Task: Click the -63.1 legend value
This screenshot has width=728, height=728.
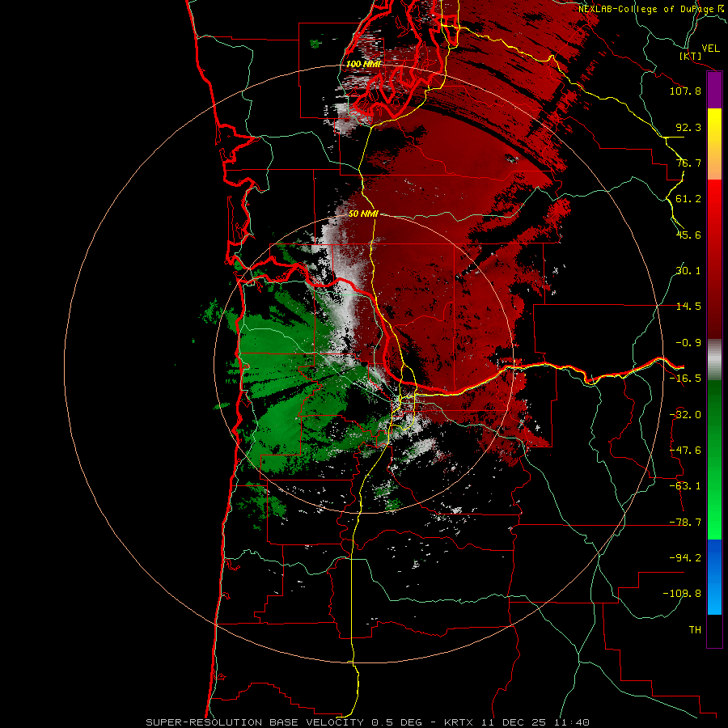Action: click(685, 486)
